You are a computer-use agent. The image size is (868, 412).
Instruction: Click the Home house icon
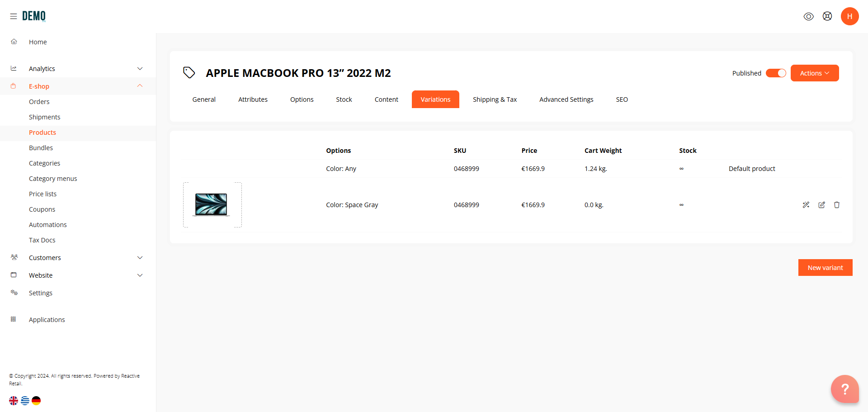14,42
